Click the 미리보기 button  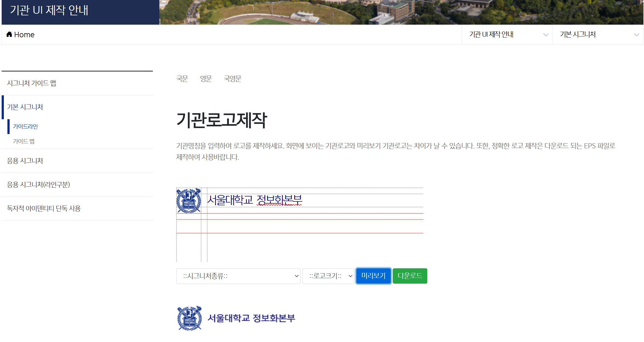click(373, 276)
